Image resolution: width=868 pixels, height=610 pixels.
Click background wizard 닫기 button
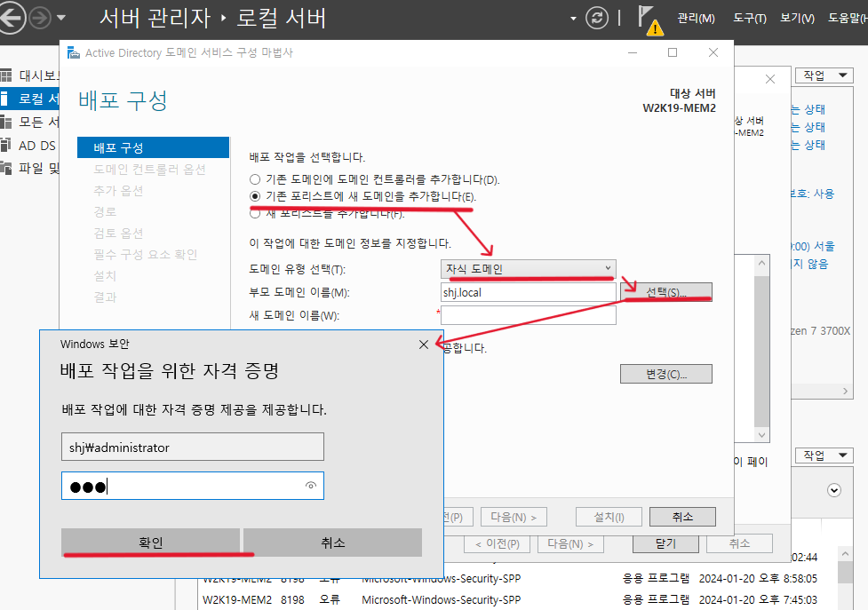pos(665,544)
